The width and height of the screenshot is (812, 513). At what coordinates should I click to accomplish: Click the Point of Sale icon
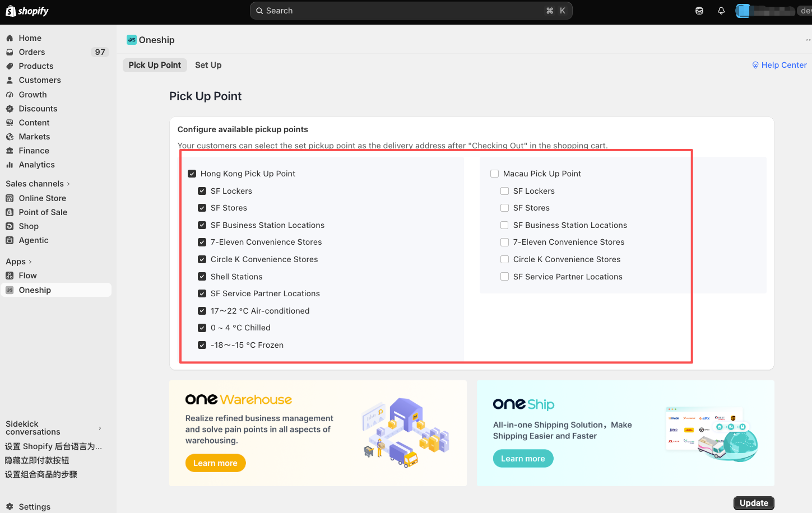click(10, 212)
